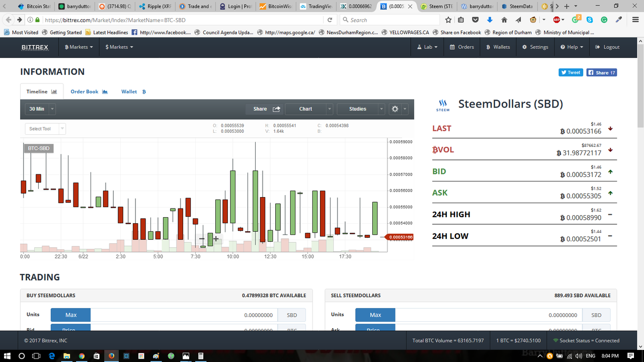
Task: Click the 0.47899328 BTC AVAILABLE text
Action: (274, 295)
